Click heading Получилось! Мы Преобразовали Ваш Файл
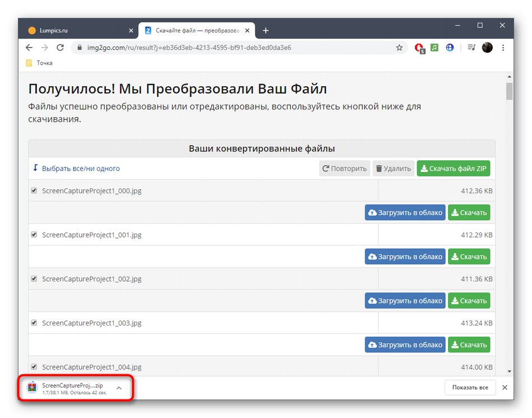532x418 pixels. coord(178,89)
